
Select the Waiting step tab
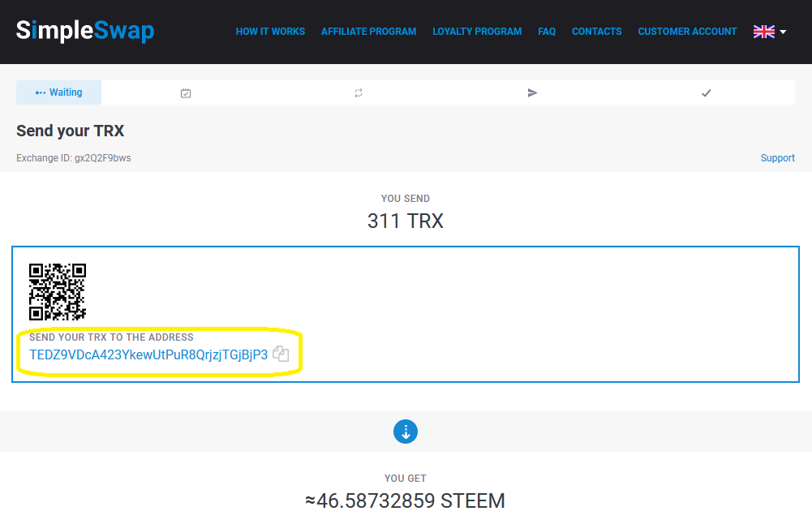pos(58,92)
